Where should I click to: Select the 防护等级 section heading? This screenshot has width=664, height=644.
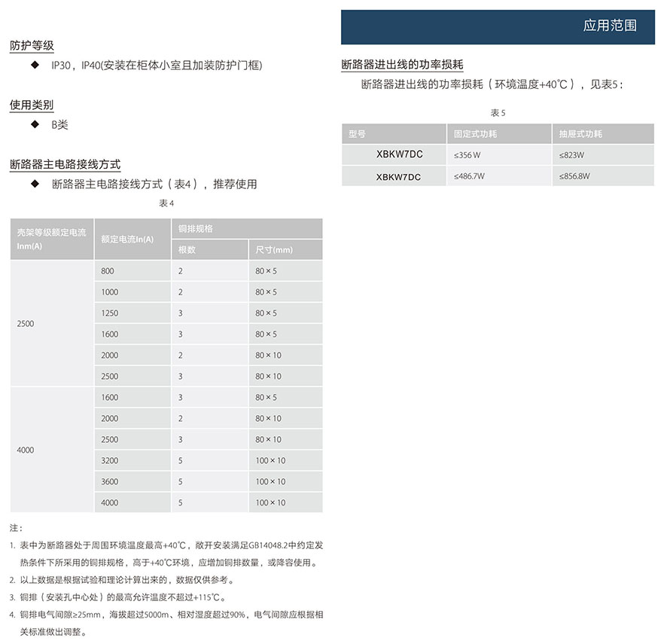tap(32, 46)
